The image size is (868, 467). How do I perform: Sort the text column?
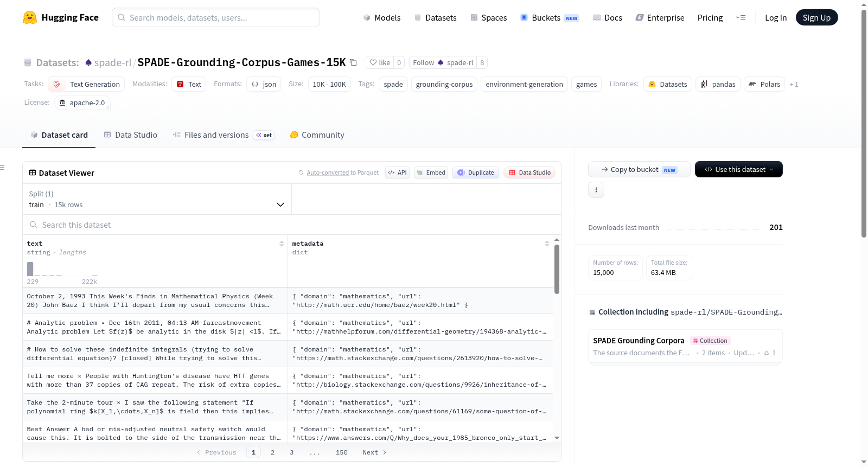(282, 244)
